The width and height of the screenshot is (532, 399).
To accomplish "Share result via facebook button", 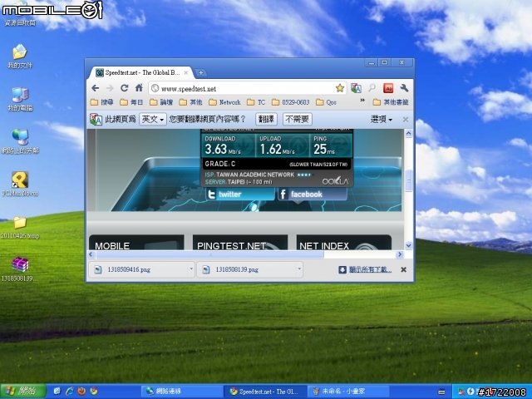I will pos(313,195).
